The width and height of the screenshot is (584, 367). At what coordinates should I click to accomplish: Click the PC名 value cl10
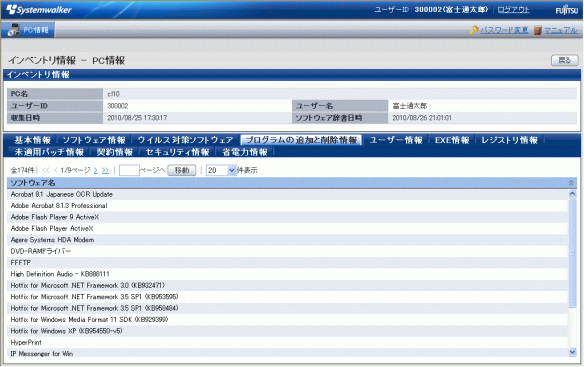113,94
